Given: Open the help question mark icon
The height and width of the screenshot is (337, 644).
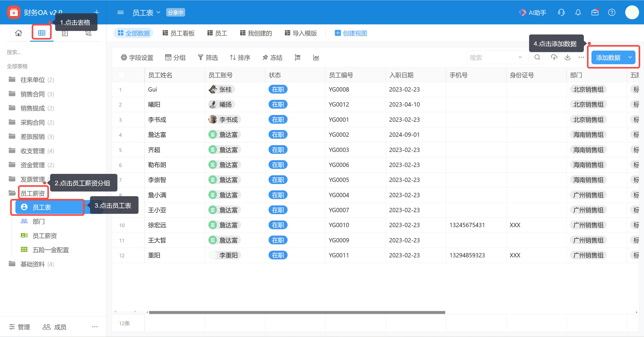Looking at the screenshot, I should (612, 12).
